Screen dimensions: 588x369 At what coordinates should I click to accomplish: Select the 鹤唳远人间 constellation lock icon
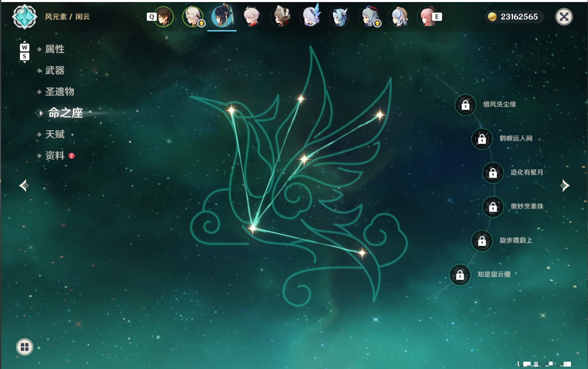point(482,139)
